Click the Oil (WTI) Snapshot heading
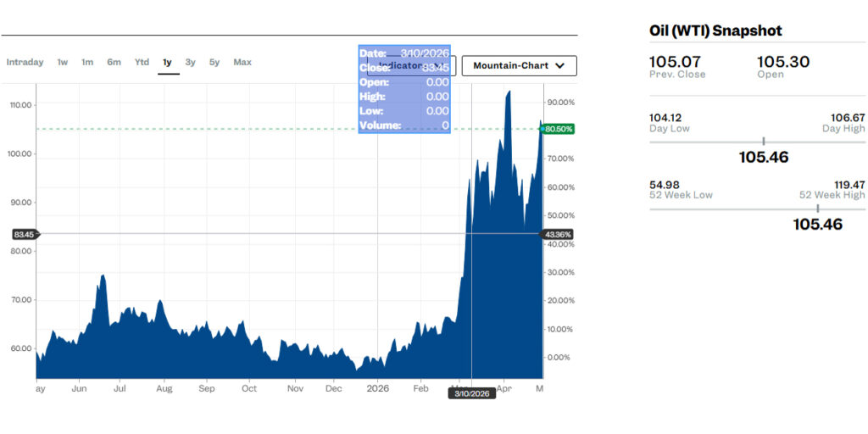The width and height of the screenshot is (868, 434). click(x=715, y=31)
